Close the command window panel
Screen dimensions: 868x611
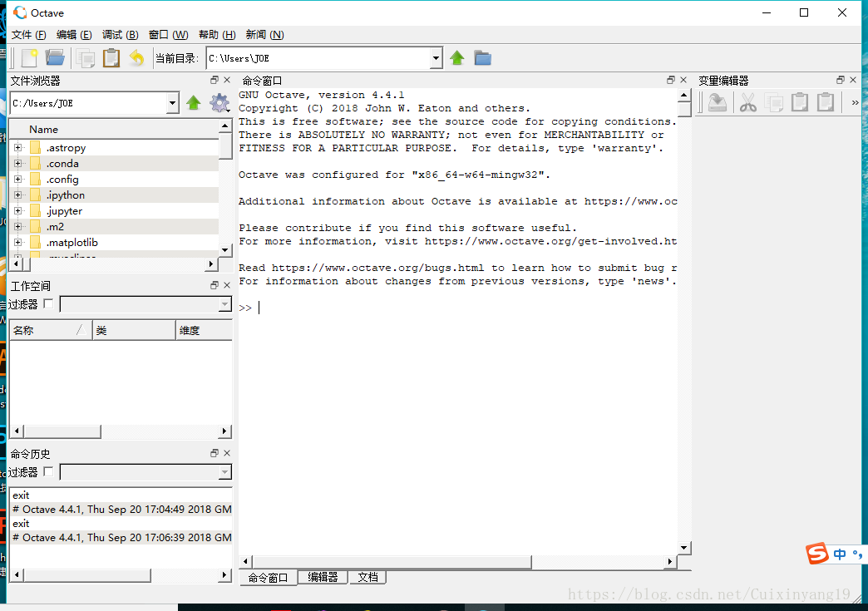683,81
